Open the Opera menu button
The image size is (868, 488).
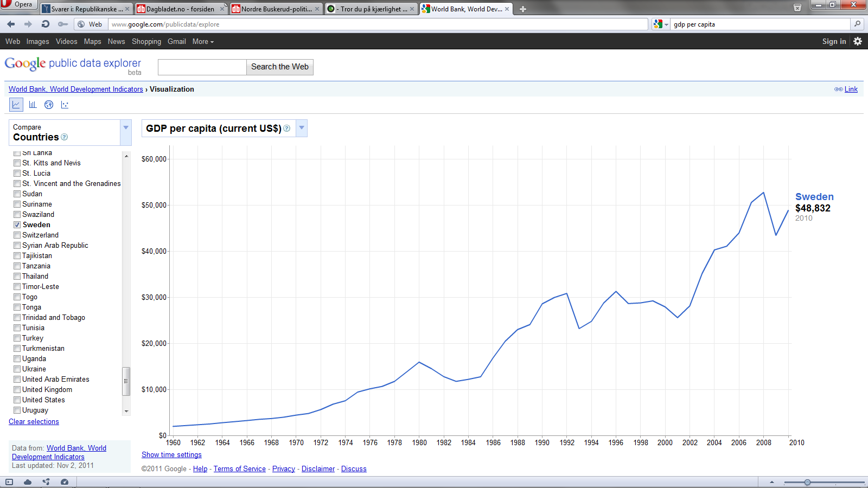coord(18,4)
